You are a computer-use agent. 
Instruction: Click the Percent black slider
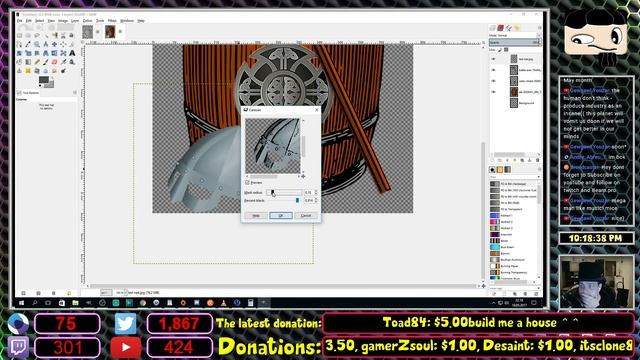click(284, 200)
